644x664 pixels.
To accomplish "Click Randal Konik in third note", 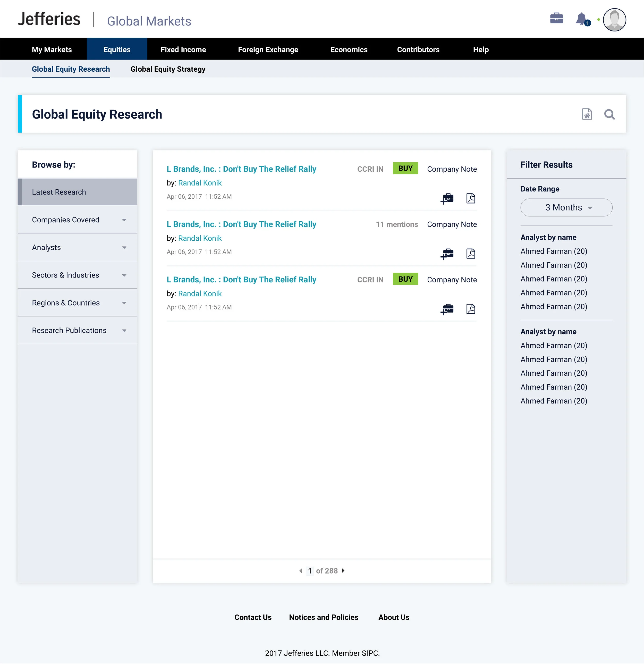I will pos(200,294).
